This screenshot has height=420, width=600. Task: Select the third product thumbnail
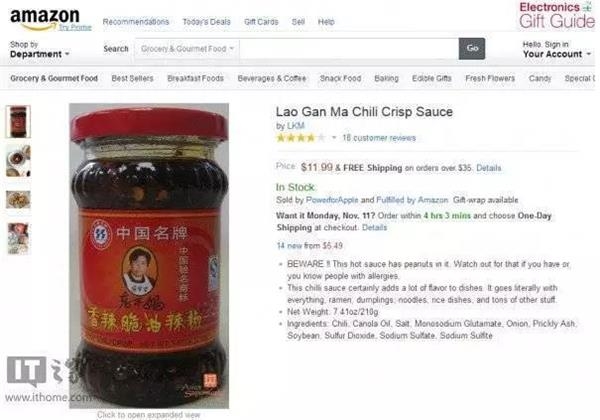click(18, 200)
